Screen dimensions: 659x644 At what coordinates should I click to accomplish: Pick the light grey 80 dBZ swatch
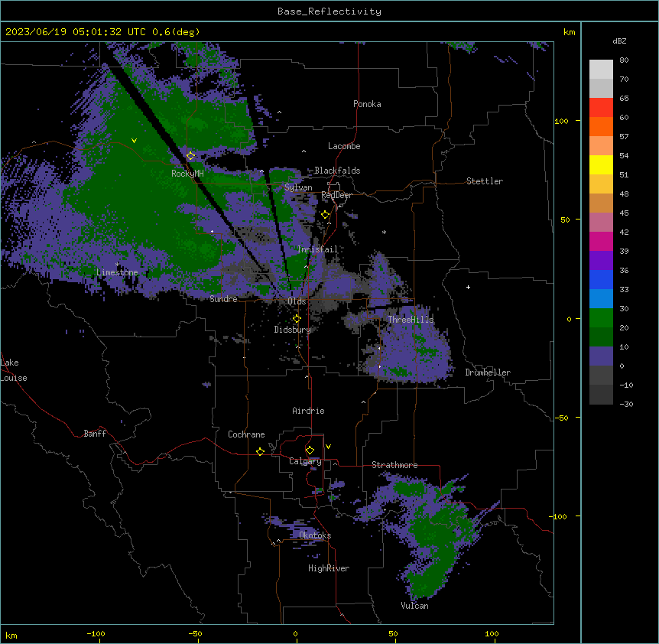[601, 70]
